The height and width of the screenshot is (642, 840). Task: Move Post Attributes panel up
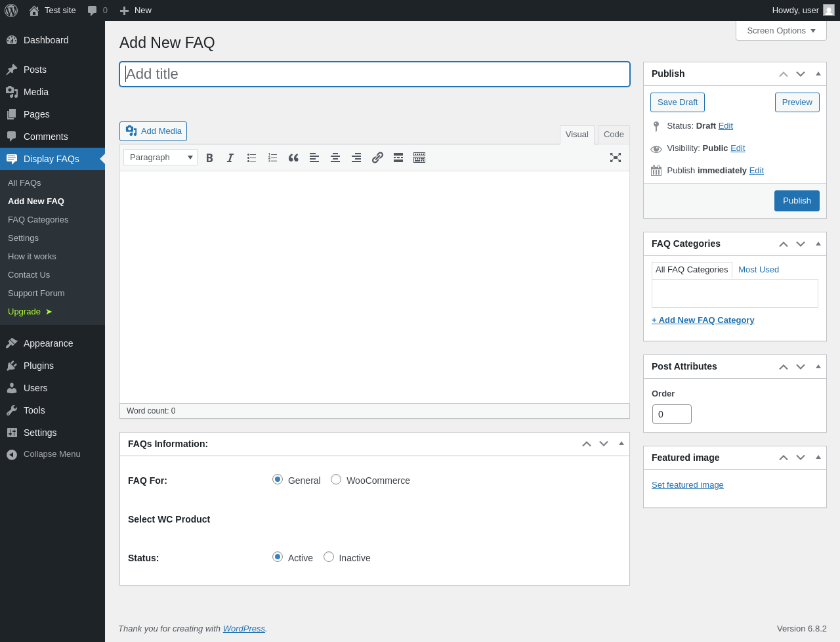784,367
